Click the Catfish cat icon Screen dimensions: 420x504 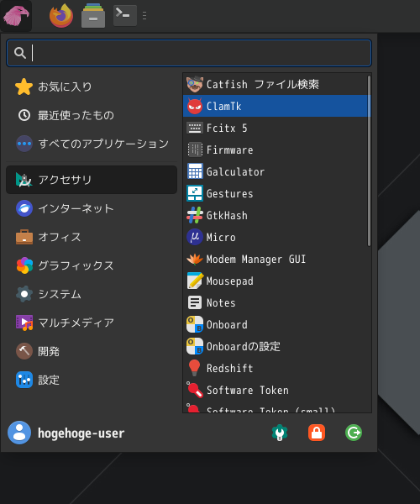tap(195, 84)
